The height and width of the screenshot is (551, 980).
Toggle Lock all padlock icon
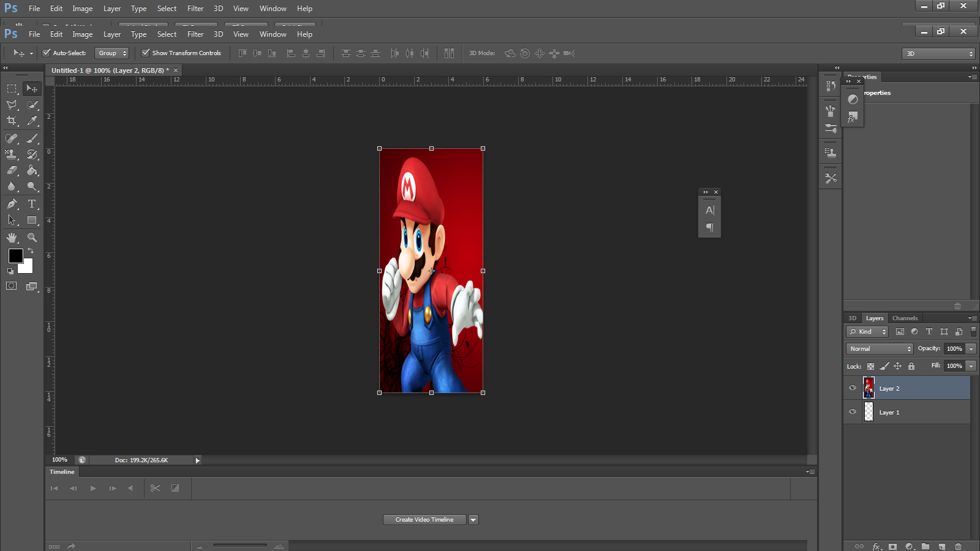pyautogui.click(x=911, y=366)
